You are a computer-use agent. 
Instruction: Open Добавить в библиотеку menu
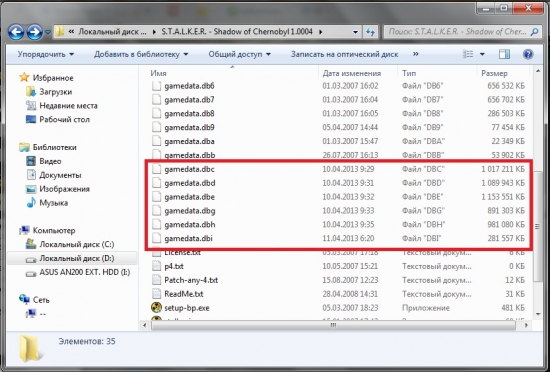tap(141, 54)
